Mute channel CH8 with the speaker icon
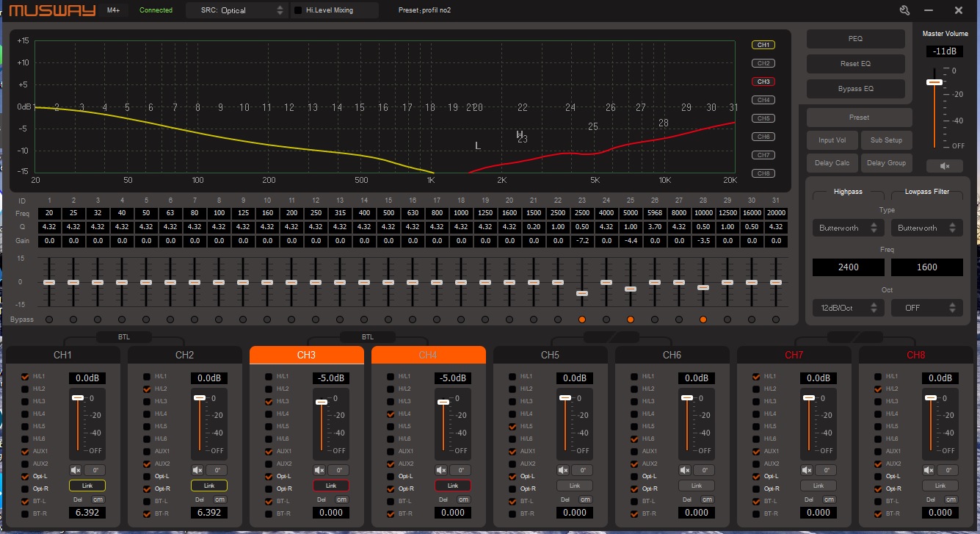The width and height of the screenshot is (980, 534). (x=929, y=470)
